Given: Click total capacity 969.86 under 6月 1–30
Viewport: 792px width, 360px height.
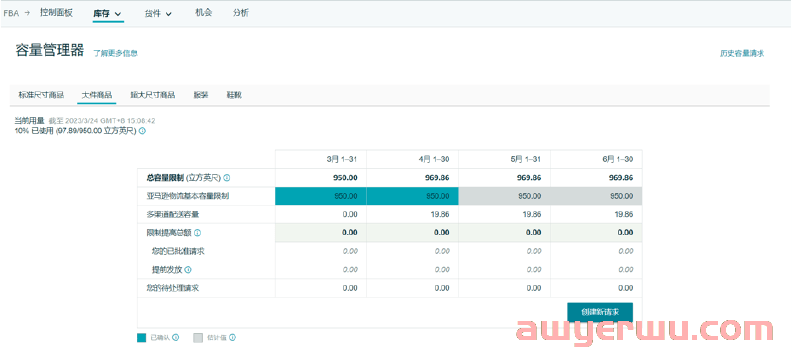Looking at the screenshot, I should [621, 178].
